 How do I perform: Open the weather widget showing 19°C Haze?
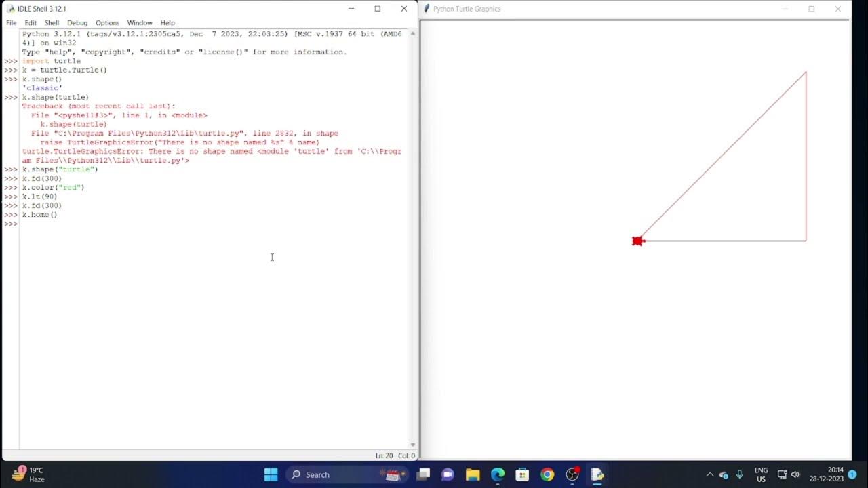pos(28,474)
